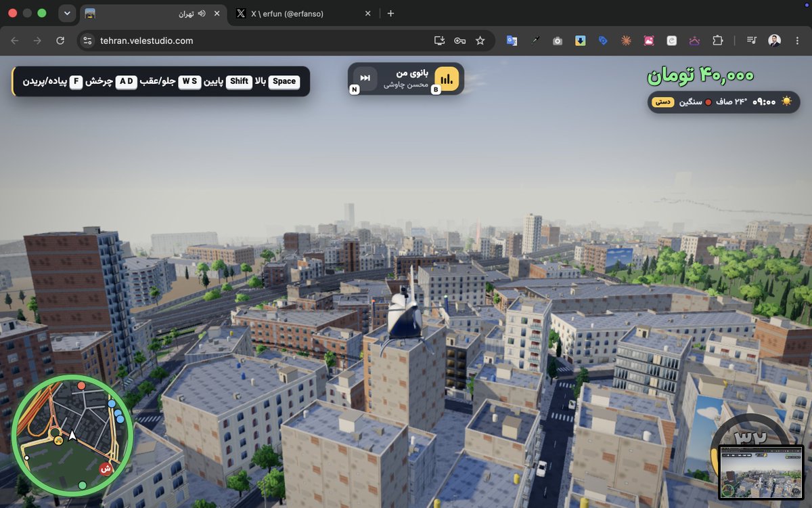
Task: Bookmark this page with the star
Action: (480, 41)
